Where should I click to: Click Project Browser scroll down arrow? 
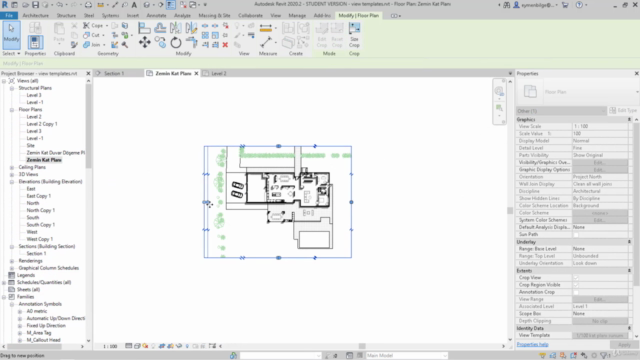click(88, 340)
